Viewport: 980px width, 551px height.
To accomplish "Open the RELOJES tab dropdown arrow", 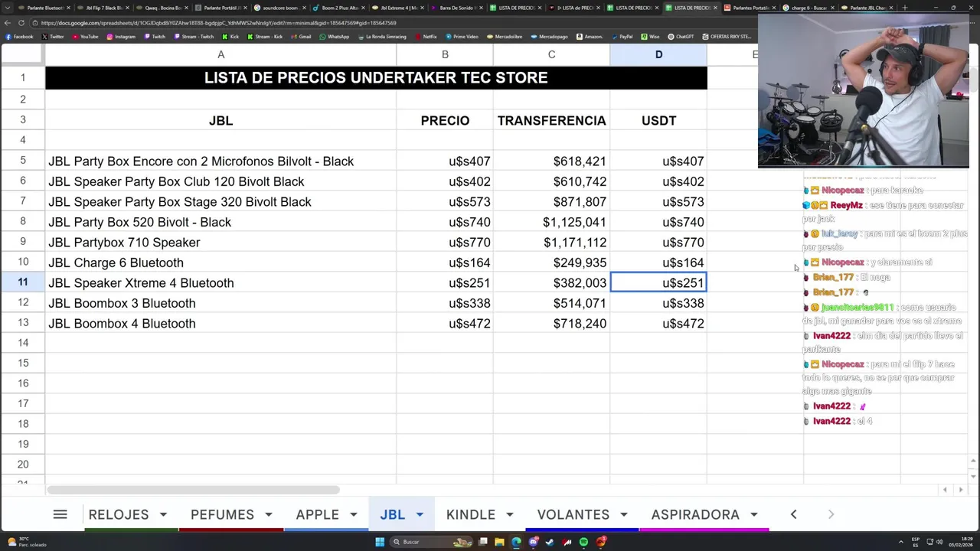I will [x=163, y=514].
